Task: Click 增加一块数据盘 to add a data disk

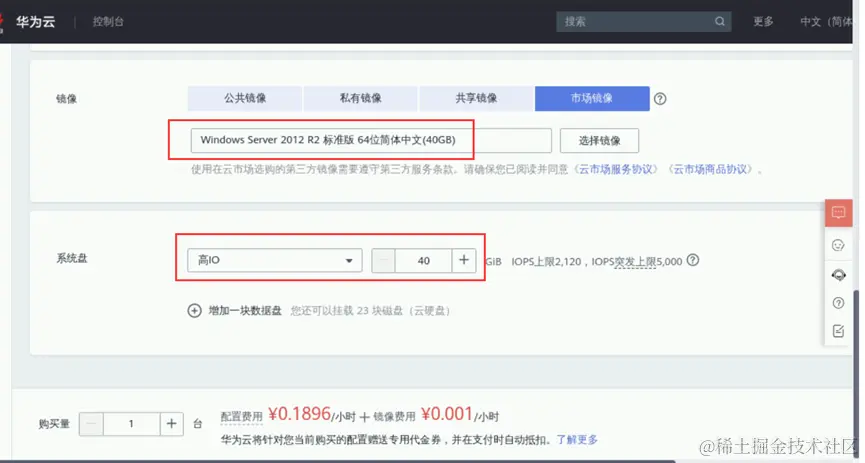Action: 245,311
